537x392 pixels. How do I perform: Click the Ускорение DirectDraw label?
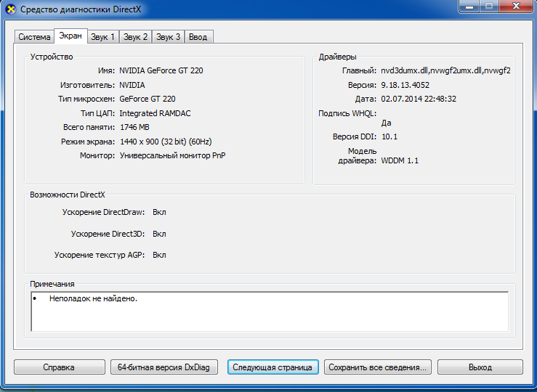pos(103,212)
